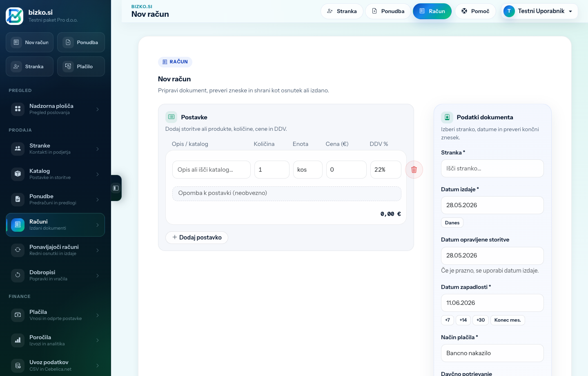588x376 pixels.
Task: Expand the Računi row chevron
Action: click(x=98, y=225)
